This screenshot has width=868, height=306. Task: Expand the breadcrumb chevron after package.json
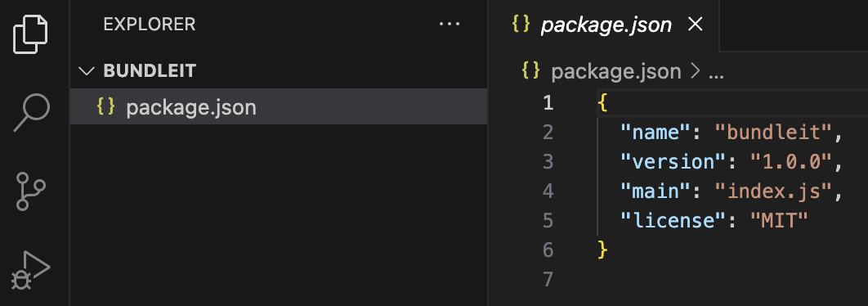click(696, 71)
